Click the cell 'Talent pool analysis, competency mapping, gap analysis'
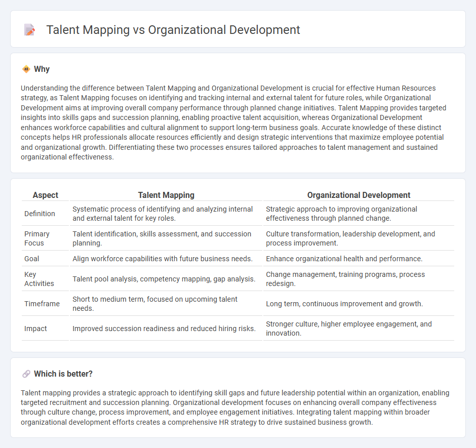The image size is (476, 448). (x=166, y=279)
